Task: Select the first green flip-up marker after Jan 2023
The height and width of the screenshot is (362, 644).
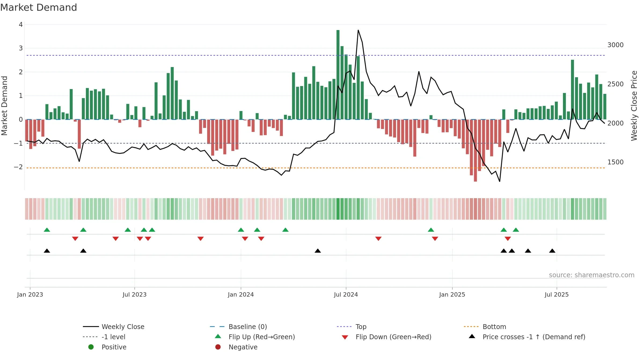Action: pos(47,230)
